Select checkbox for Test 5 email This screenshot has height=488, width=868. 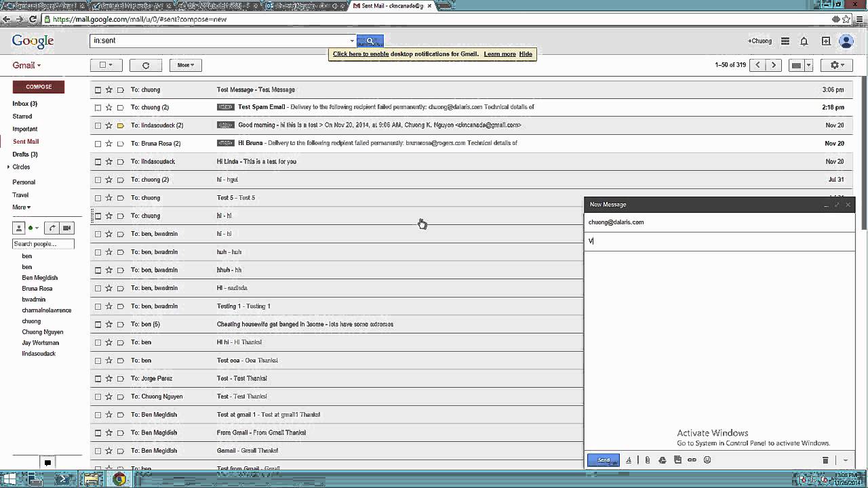[x=98, y=198]
